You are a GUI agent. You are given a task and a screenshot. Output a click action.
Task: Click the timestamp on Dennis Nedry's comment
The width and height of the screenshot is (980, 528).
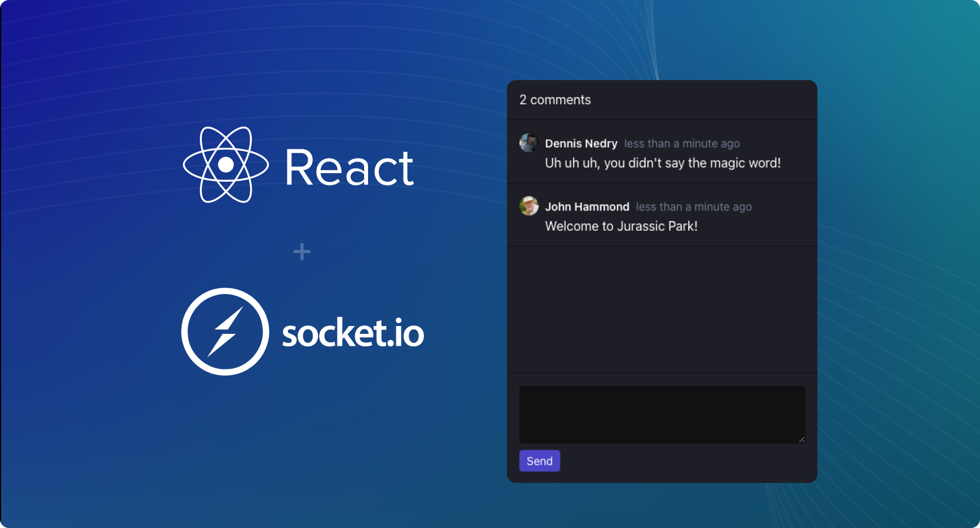click(681, 144)
